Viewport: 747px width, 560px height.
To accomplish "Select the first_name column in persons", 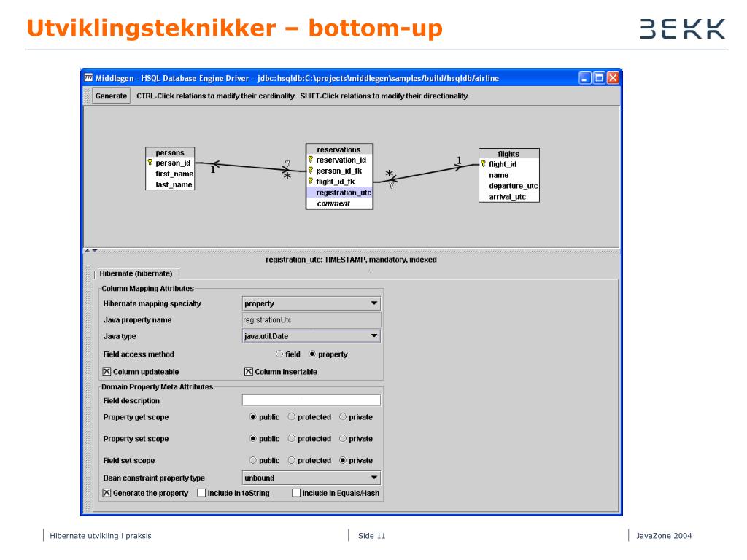I will click(174, 174).
